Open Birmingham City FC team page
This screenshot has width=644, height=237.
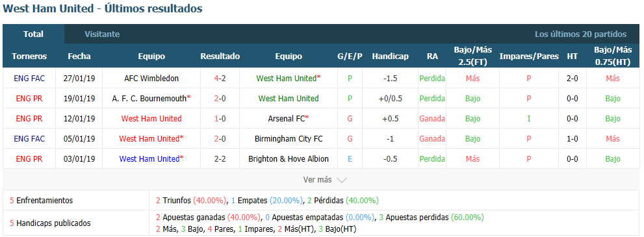[x=289, y=138]
